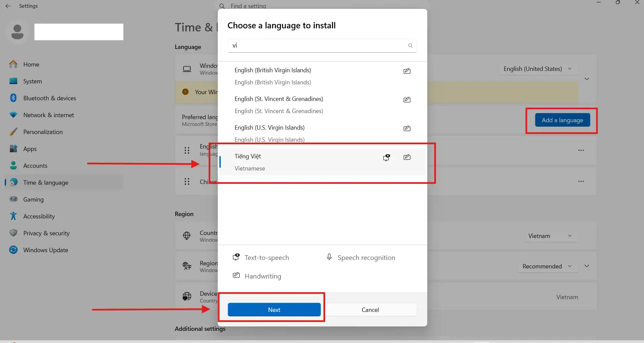The width and height of the screenshot is (644, 343).
Task: Open Bluetooth & devices settings
Action: [49, 98]
